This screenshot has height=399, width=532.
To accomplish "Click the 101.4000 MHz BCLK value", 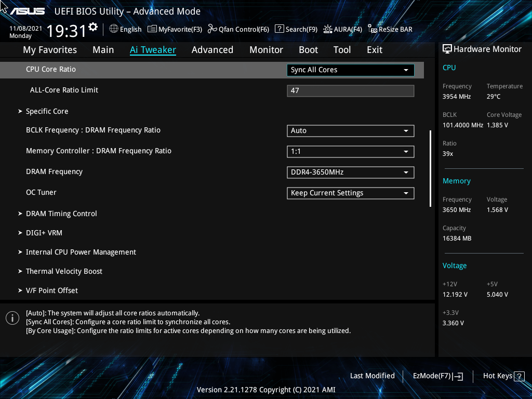I will coord(463,125).
